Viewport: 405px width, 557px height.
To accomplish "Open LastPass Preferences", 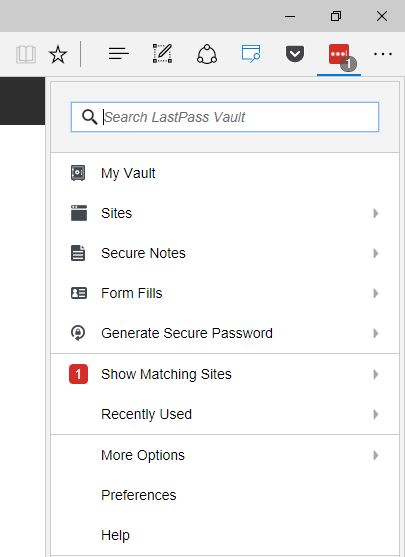I will point(225,495).
